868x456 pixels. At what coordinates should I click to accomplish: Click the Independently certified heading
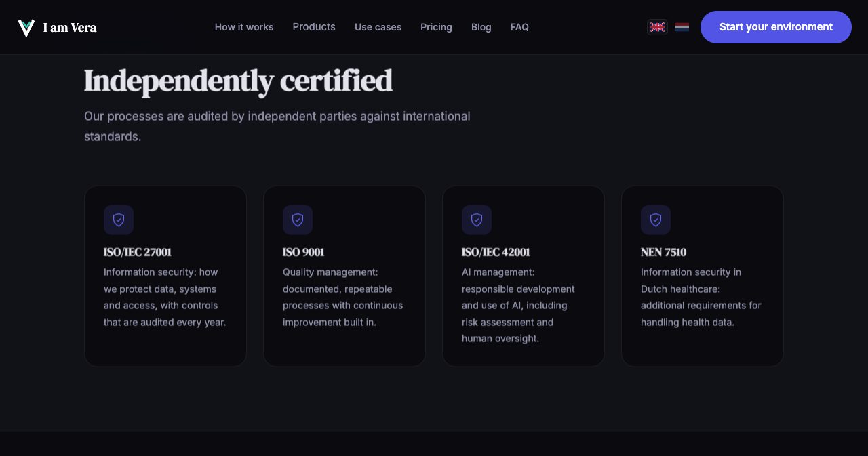click(x=238, y=81)
